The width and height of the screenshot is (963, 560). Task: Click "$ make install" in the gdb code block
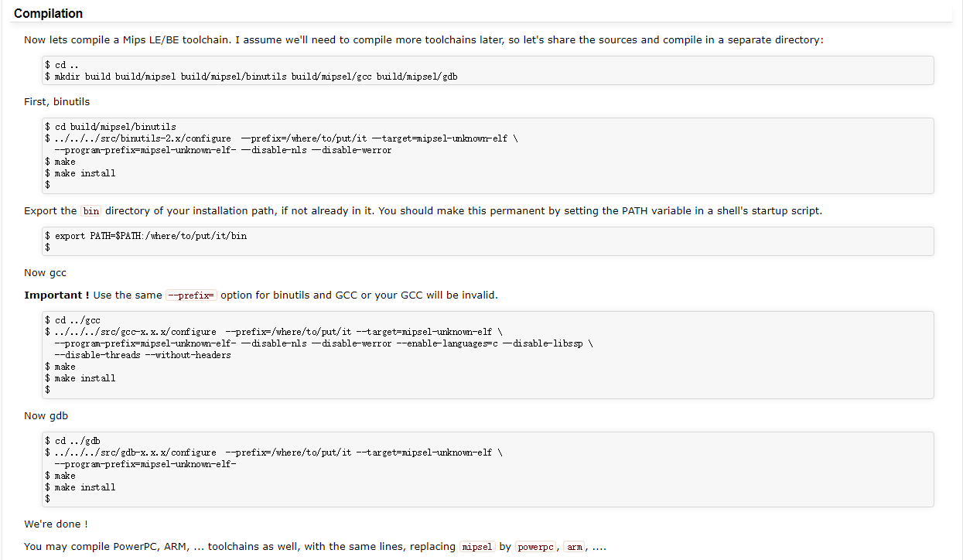pos(80,487)
